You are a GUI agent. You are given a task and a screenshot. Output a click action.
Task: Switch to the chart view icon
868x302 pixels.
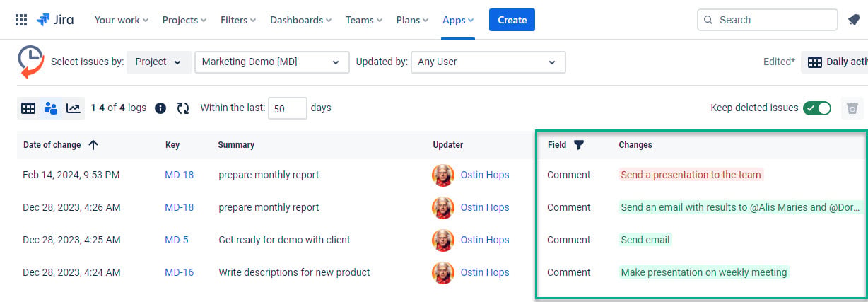[74, 108]
